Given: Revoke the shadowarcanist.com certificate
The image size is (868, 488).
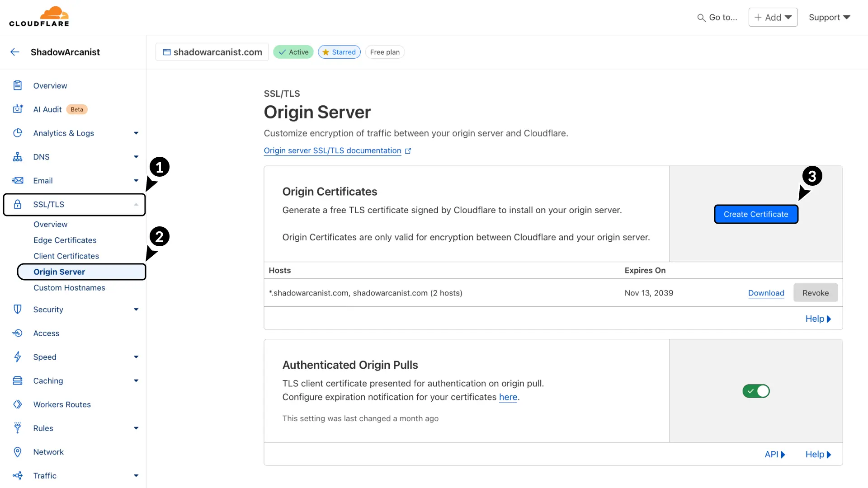Looking at the screenshot, I should tap(815, 293).
